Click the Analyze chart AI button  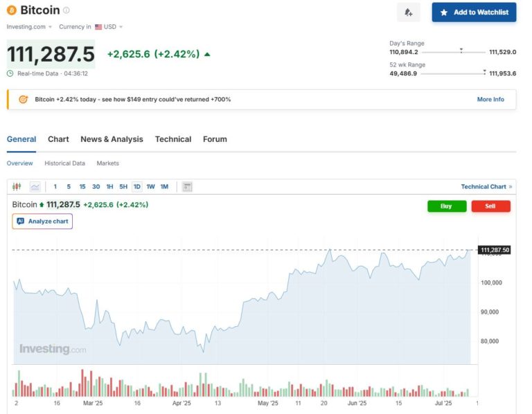pos(42,222)
